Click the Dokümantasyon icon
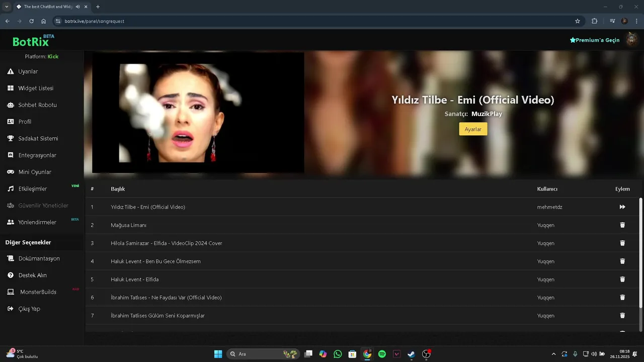The width and height of the screenshot is (644, 362). pyautogui.click(x=11, y=258)
